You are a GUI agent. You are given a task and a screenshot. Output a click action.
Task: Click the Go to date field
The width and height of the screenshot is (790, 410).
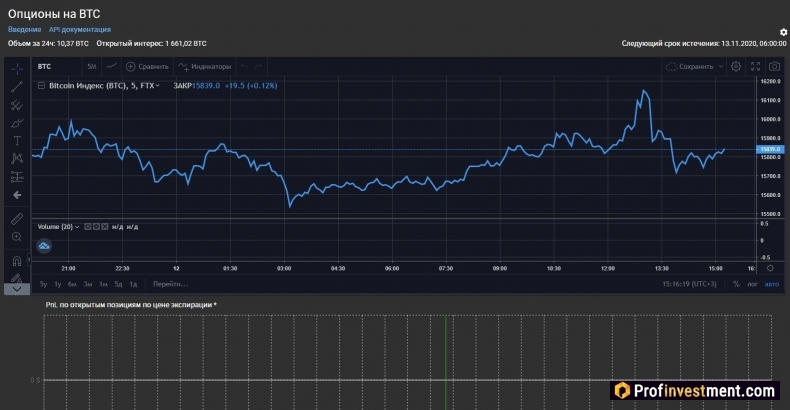coord(170,284)
